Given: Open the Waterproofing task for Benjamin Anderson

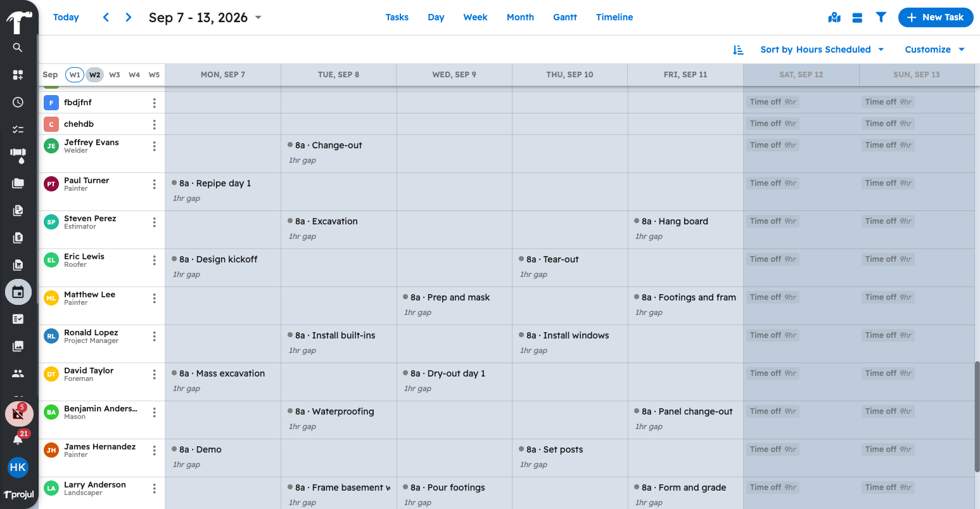Looking at the screenshot, I should [x=331, y=411].
